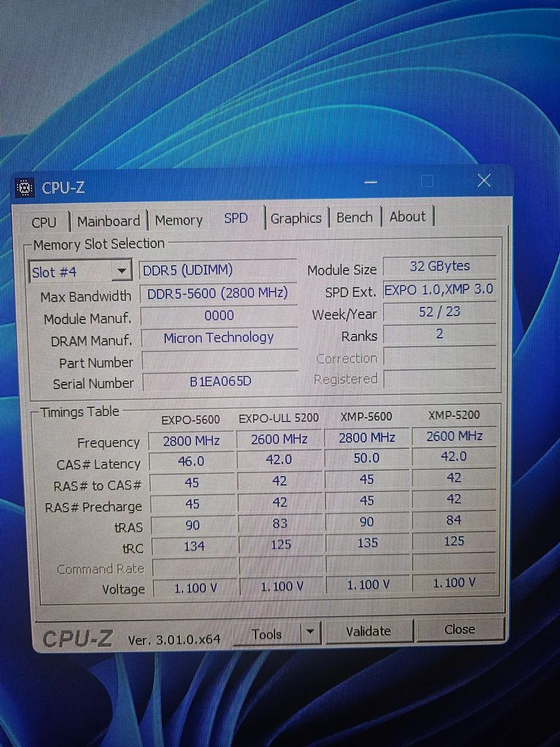The height and width of the screenshot is (747, 560).
Task: Click the Close button at bottom
Action: [460, 630]
